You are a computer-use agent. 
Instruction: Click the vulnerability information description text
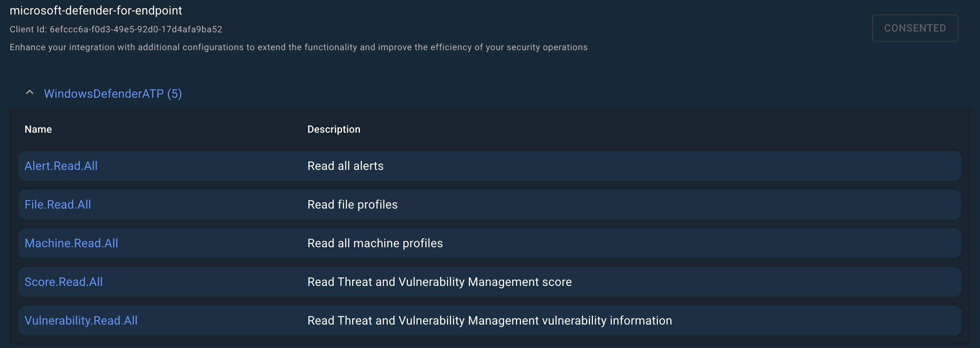coord(489,320)
